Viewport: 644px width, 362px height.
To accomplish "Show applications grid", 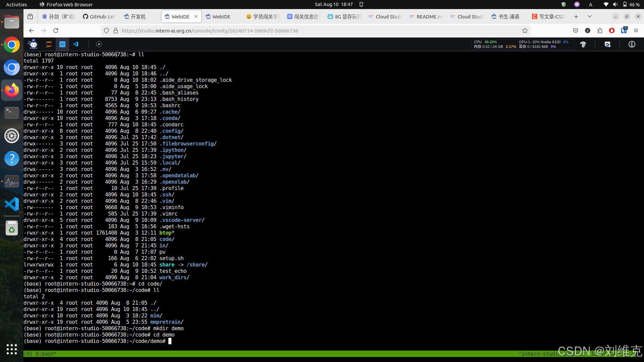I will [12, 349].
